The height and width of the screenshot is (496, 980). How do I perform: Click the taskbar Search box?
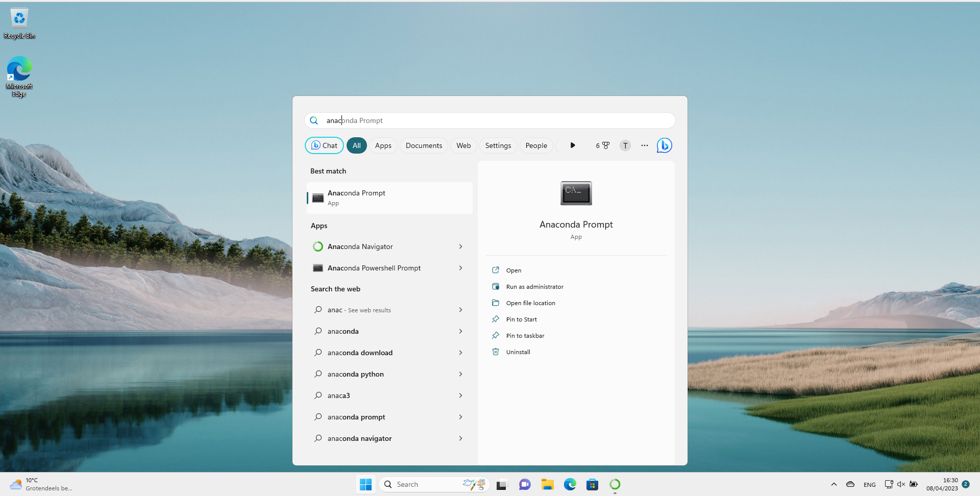point(434,484)
